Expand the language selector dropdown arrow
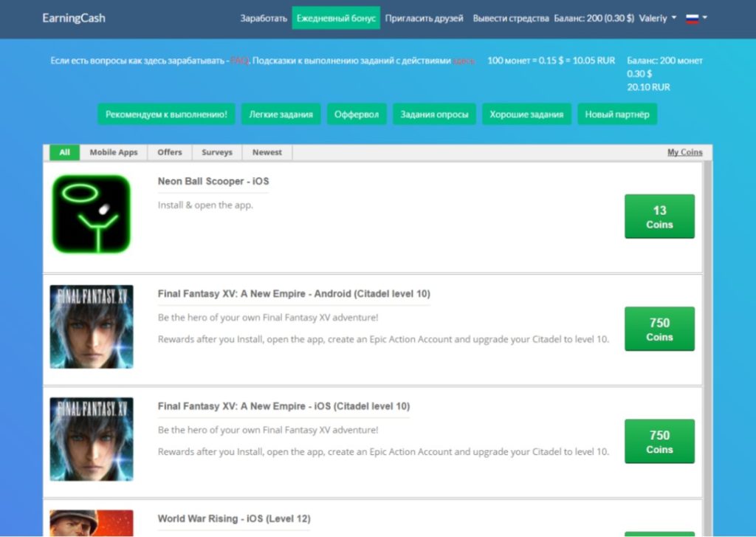756x537 pixels. point(704,18)
